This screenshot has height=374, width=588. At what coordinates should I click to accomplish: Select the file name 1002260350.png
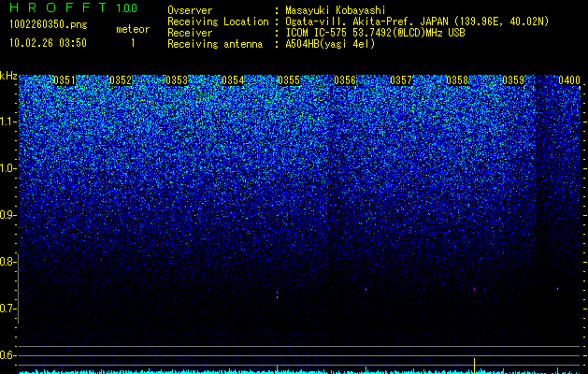49,24
